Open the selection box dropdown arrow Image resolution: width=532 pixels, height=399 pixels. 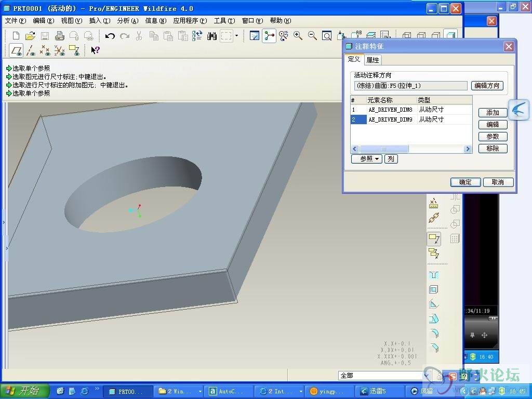coord(236,36)
